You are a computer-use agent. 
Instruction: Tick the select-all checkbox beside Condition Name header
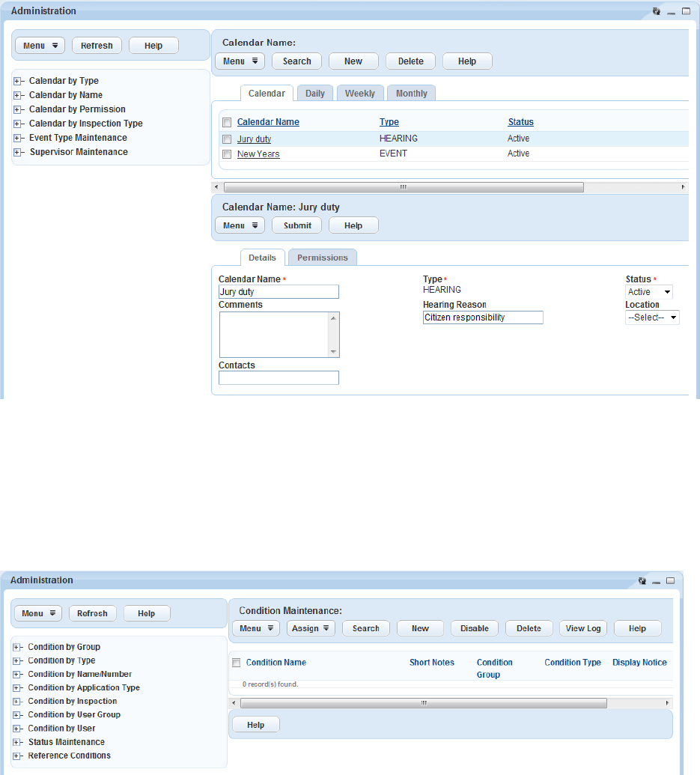click(x=236, y=663)
